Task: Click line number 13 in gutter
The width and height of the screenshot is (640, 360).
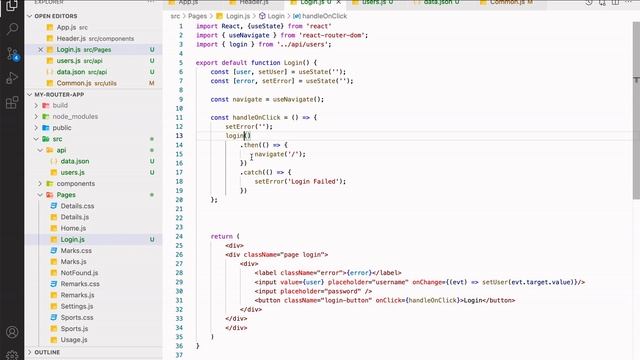Action: click(x=180, y=136)
